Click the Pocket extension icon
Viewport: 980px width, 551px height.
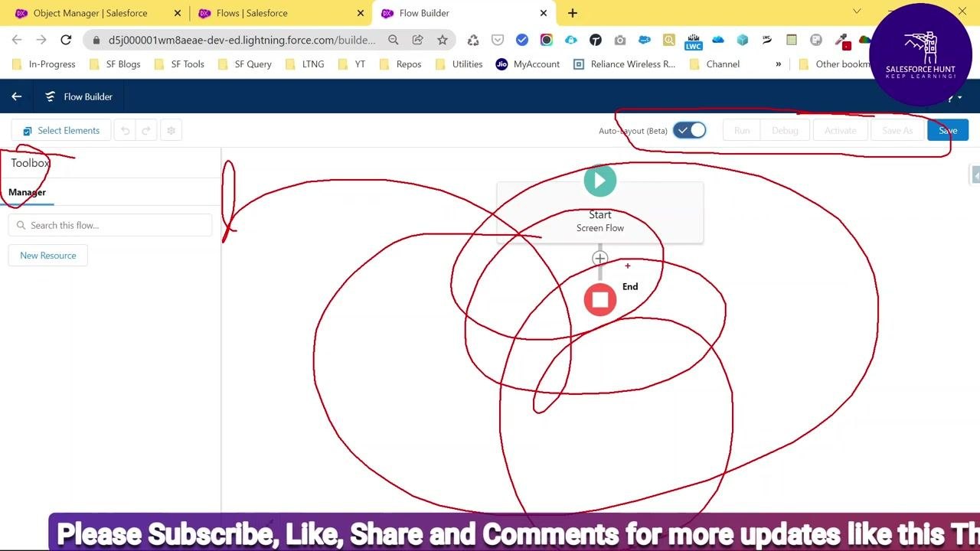tap(498, 40)
